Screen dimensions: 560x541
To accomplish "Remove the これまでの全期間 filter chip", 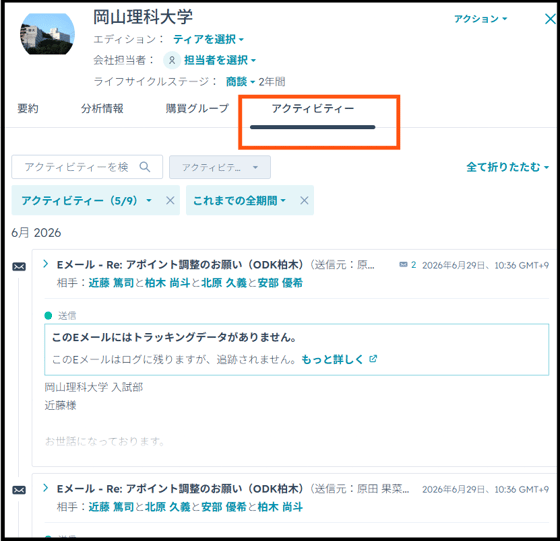I will pyautogui.click(x=304, y=201).
